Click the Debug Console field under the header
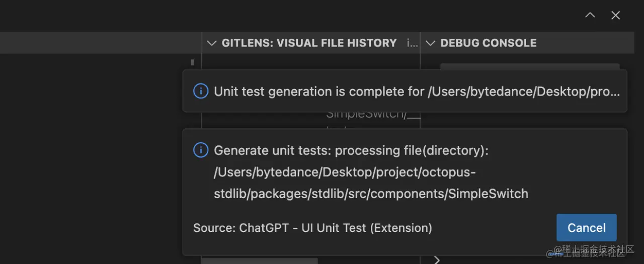The width and height of the screenshot is (644, 264). (529, 66)
